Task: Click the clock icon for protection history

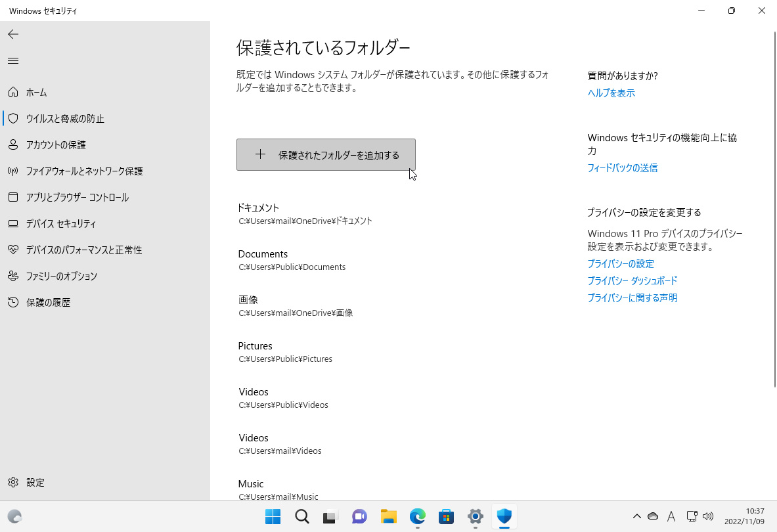Action: (13, 302)
